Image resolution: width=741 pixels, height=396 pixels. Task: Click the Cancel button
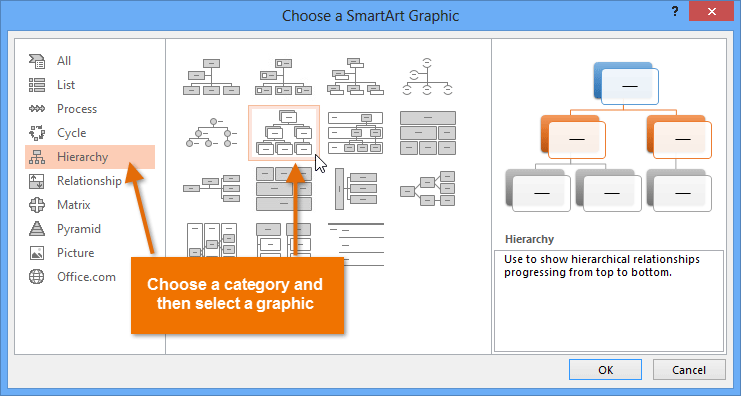[689, 370]
